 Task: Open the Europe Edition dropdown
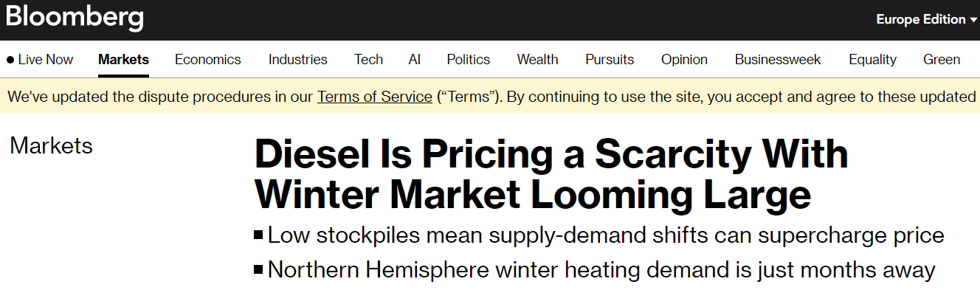pos(927,20)
